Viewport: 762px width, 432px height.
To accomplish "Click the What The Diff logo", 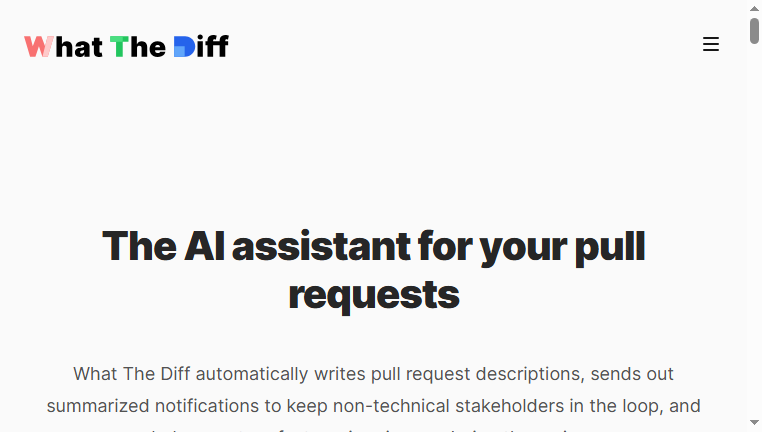I will click(126, 47).
